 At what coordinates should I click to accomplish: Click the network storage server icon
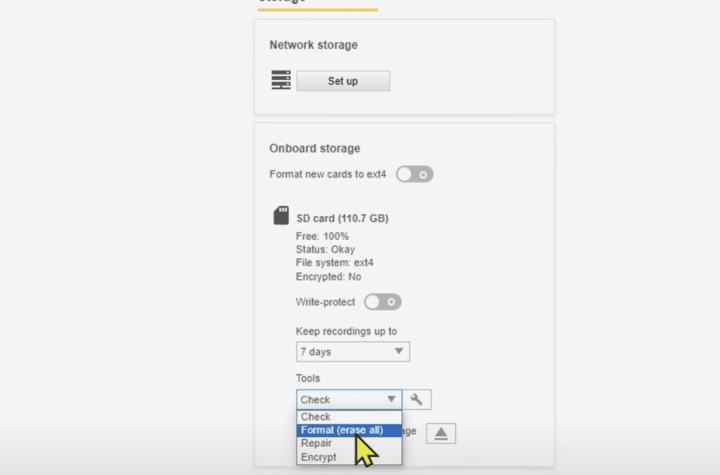point(280,81)
